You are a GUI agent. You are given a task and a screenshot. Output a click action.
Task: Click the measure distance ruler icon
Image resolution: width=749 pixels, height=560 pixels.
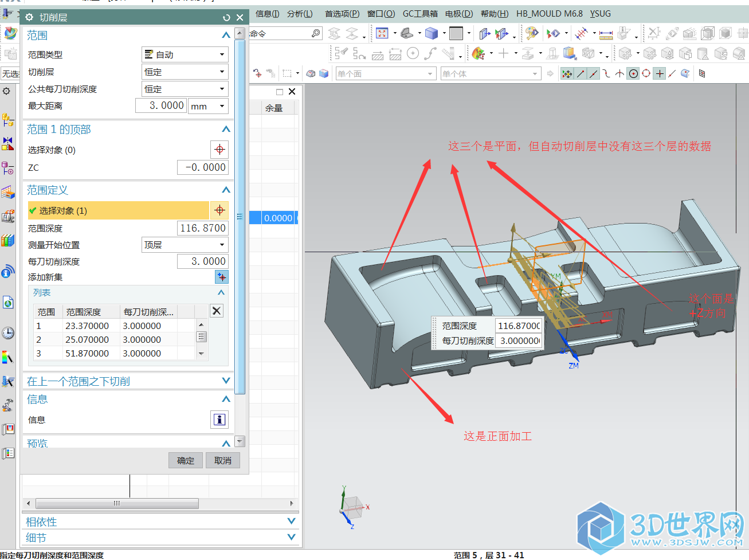click(606, 34)
